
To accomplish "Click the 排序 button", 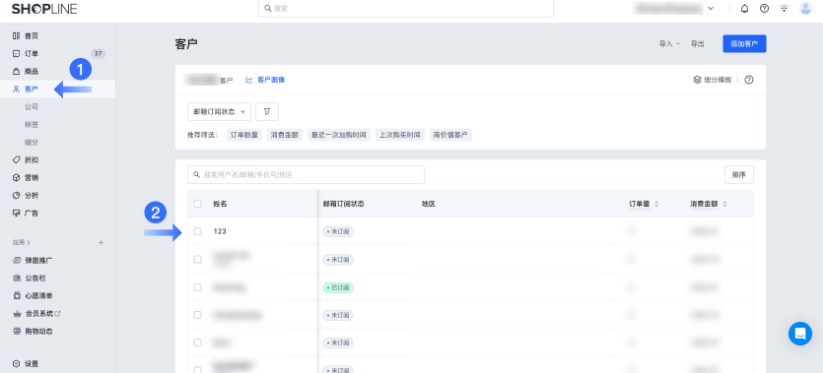I will click(739, 175).
